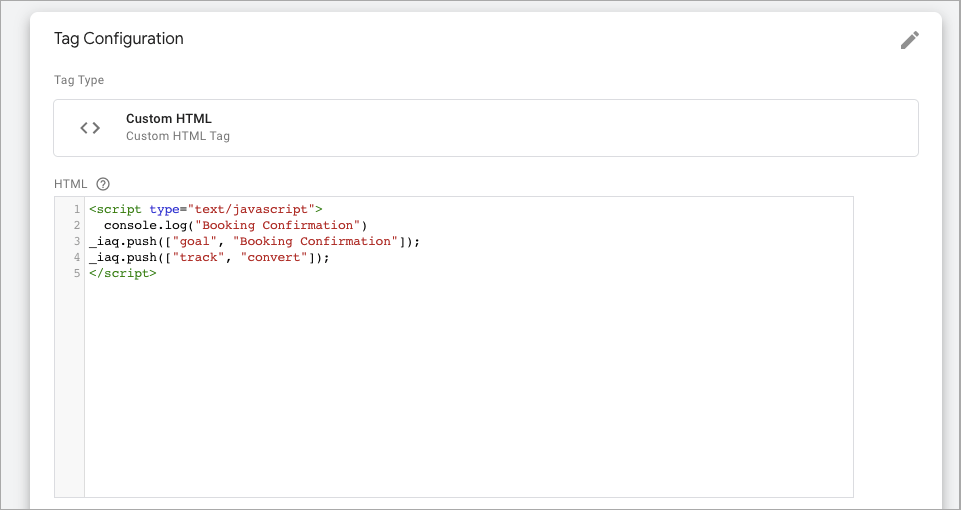
Task: Click the _iaq.push track convert line
Action: point(209,257)
